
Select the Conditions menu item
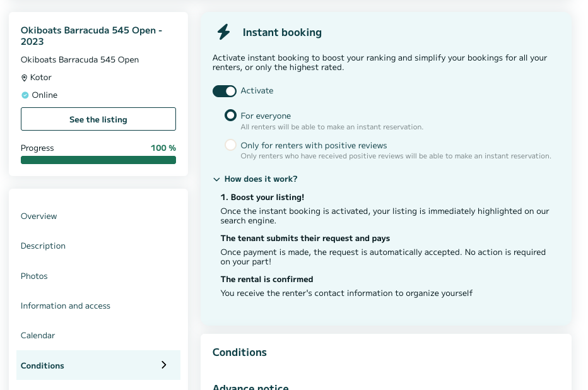[x=98, y=365]
